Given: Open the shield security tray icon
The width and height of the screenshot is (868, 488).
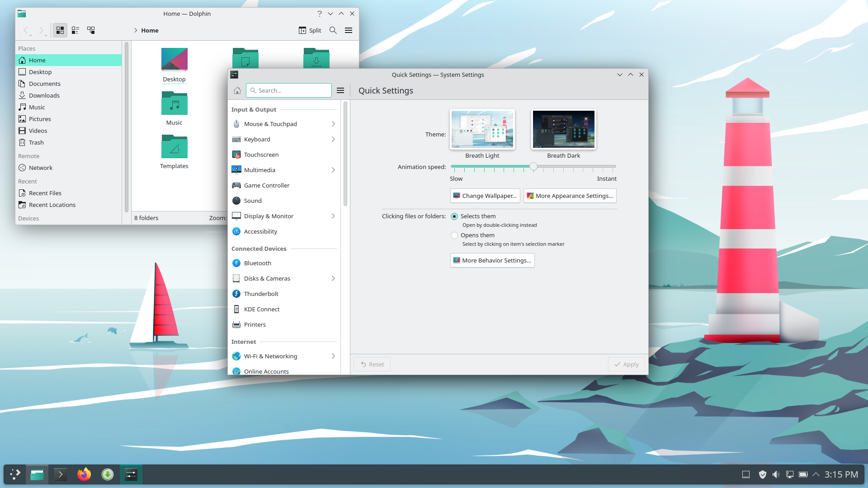Looking at the screenshot, I should (x=762, y=474).
